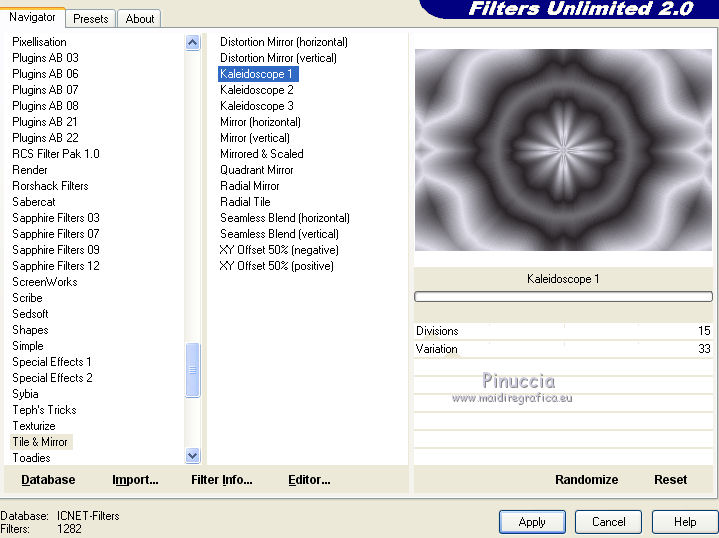Viewport: 719px width, 538px height.
Task: Select Plugins AB 21 category
Action: tap(45, 122)
